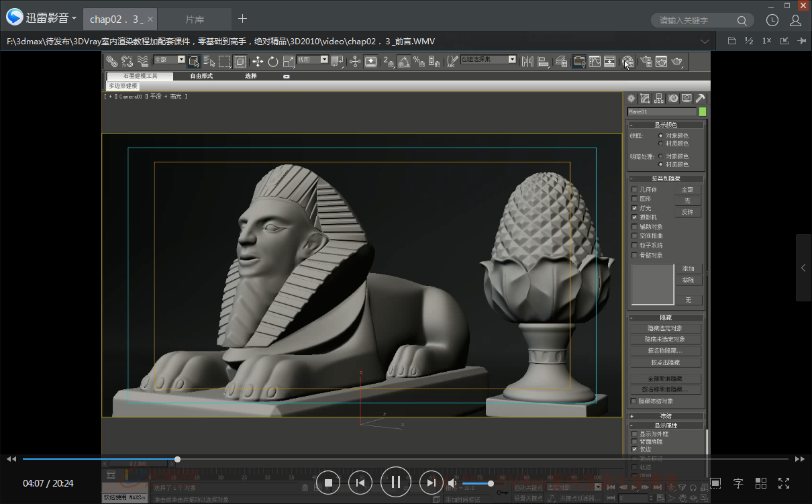Screen dimensions: 812x504
Task: Open playback history clock icon
Action: point(772,20)
